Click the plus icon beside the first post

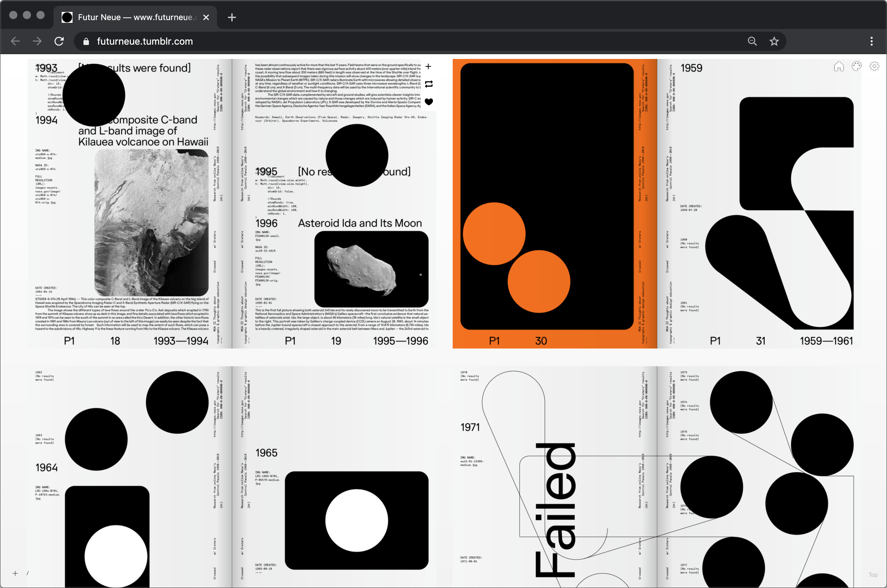pos(429,67)
